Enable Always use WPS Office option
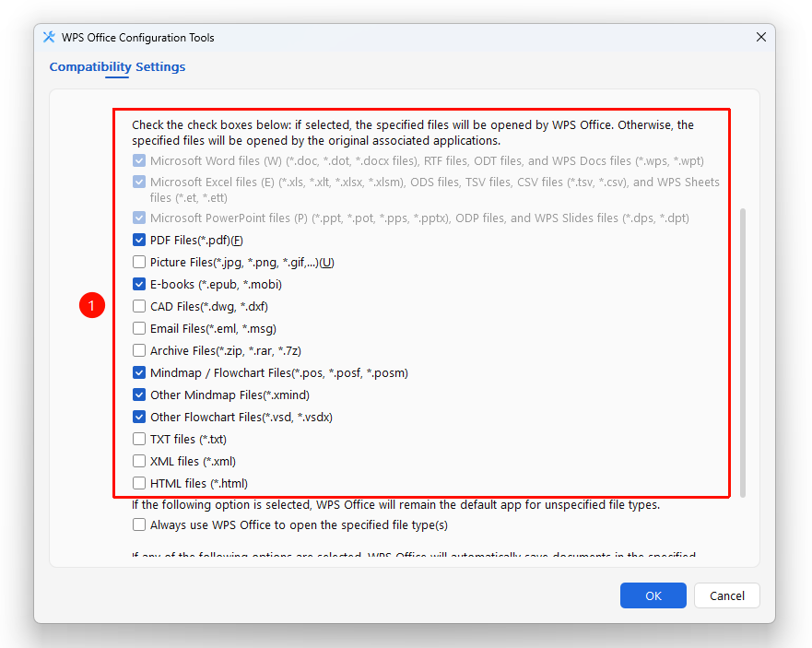Image resolution: width=812 pixels, height=648 pixels. 139,524
